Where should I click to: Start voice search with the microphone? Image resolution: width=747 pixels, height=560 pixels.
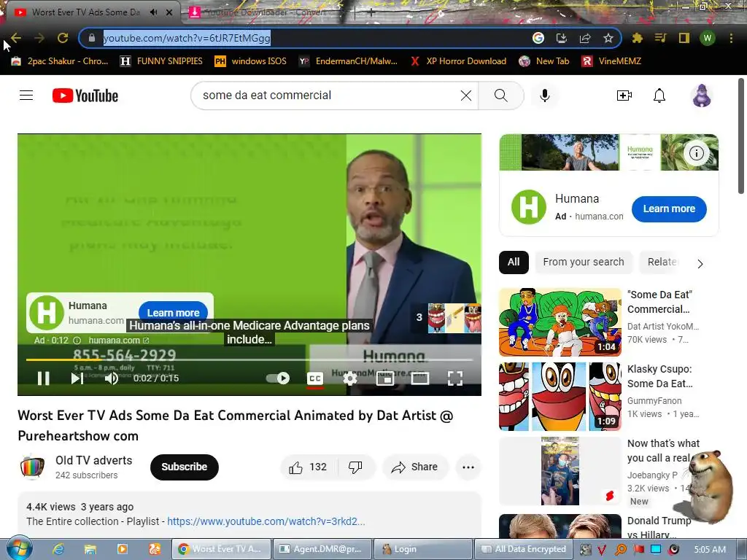[544, 96]
